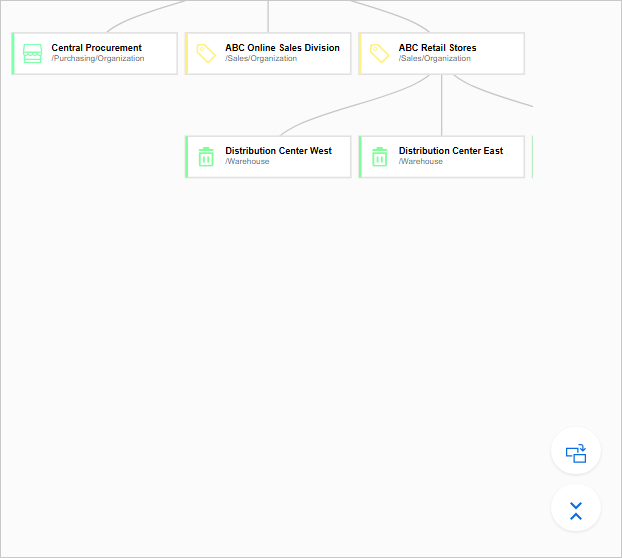This screenshot has height=558, width=622.
Task: Select the ABC Retail Stores node title
Action: [x=438, y=48]
